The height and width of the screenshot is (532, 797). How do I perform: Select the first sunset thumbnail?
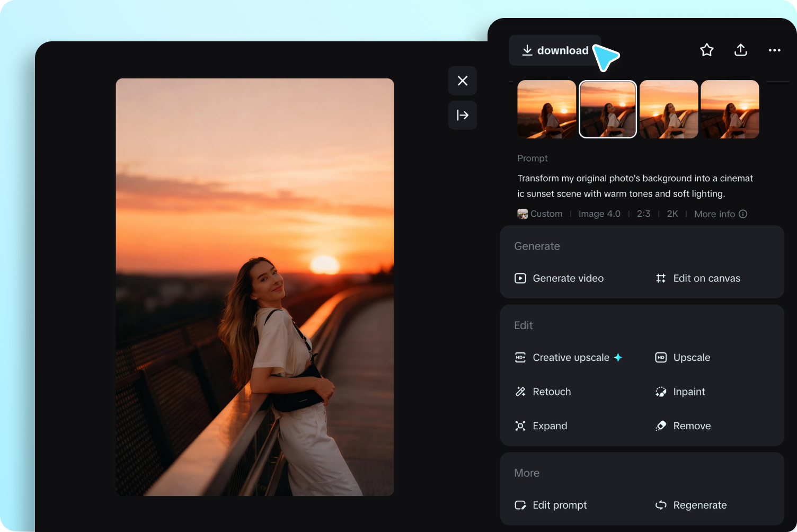tap(547, 109)
